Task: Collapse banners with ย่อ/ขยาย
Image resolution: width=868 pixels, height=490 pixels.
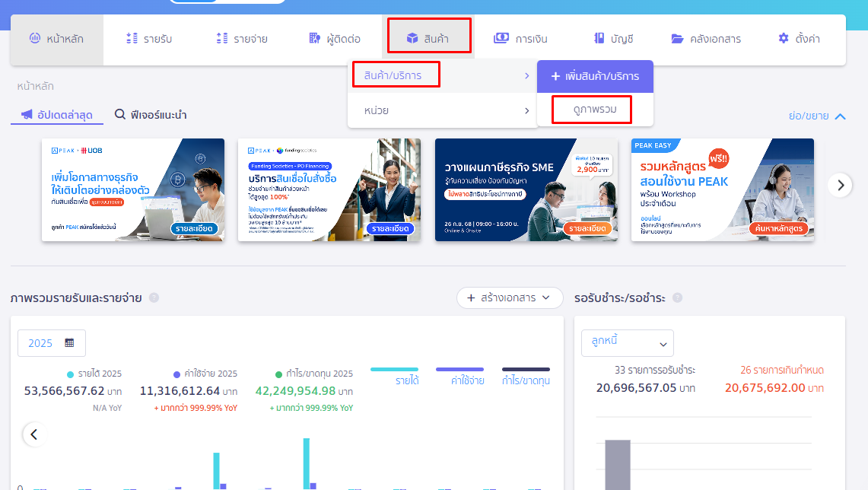Action: tap(817, 116)
